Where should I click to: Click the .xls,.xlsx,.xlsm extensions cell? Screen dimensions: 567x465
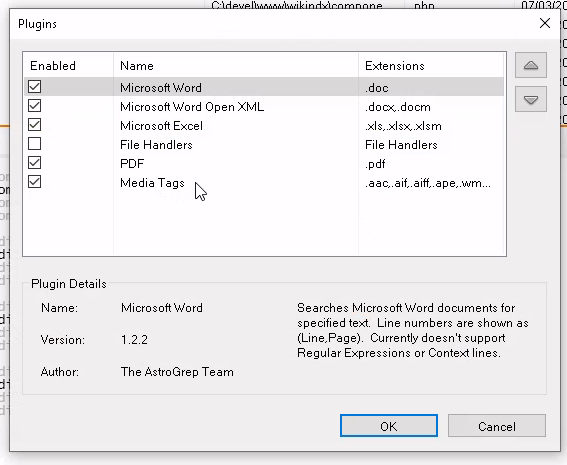click(x=403, y=126)
